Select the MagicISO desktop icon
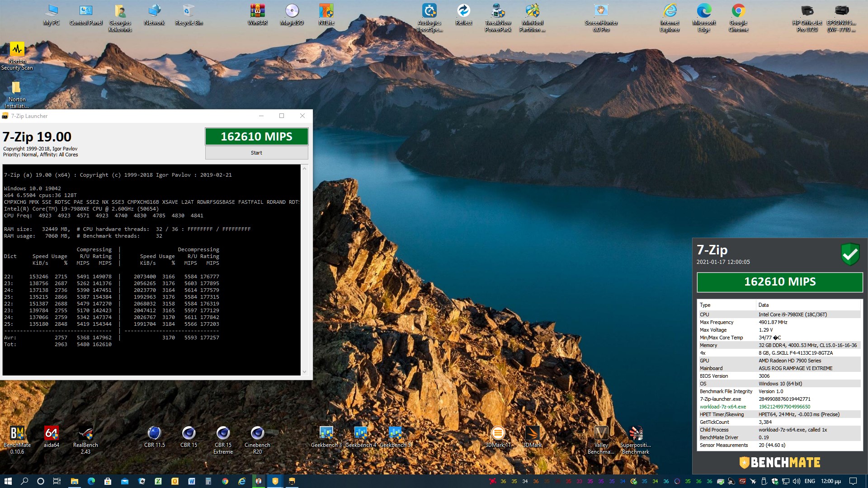The image size is (868, 488). click(292, 15)
